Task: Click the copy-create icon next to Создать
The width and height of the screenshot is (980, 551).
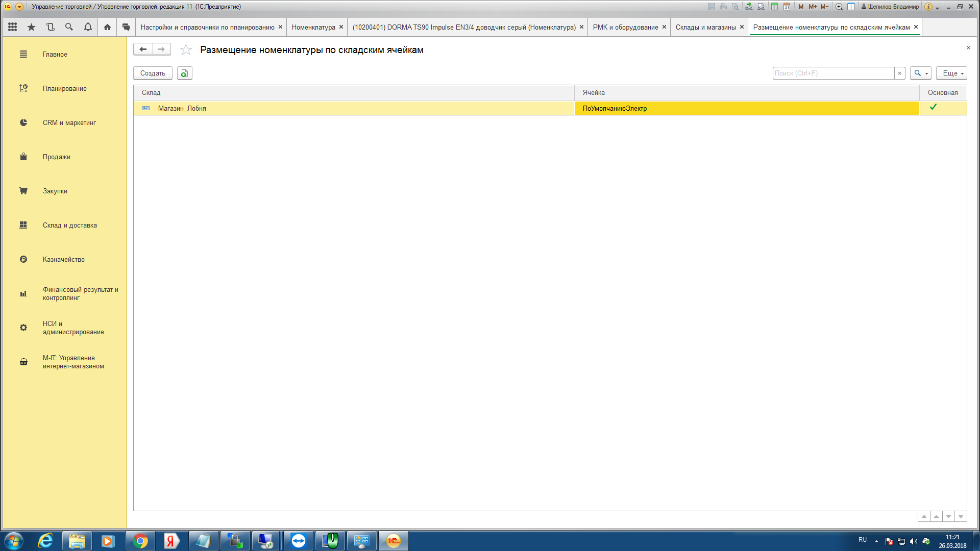Action: click(185, 73)
